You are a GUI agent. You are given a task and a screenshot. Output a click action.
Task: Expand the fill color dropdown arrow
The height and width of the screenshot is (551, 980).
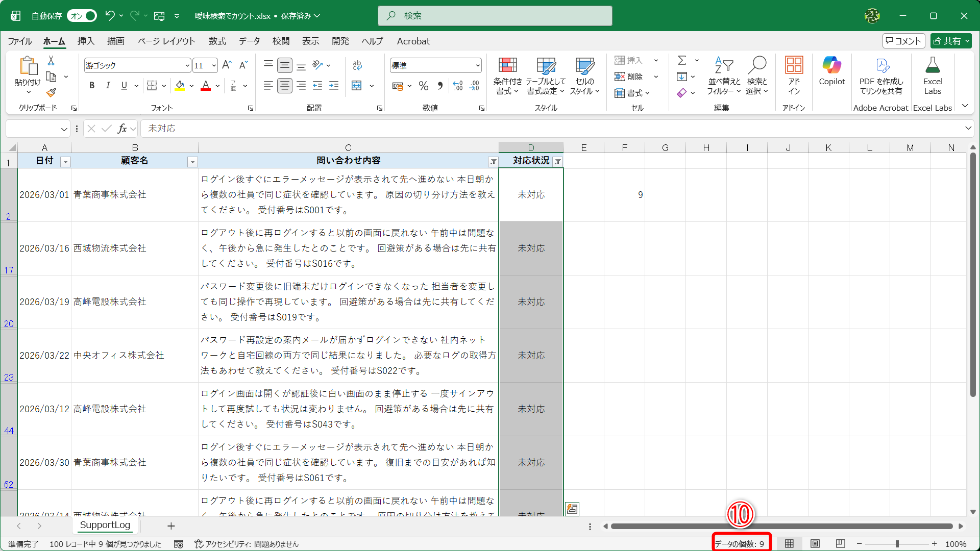tap(191, 86)
